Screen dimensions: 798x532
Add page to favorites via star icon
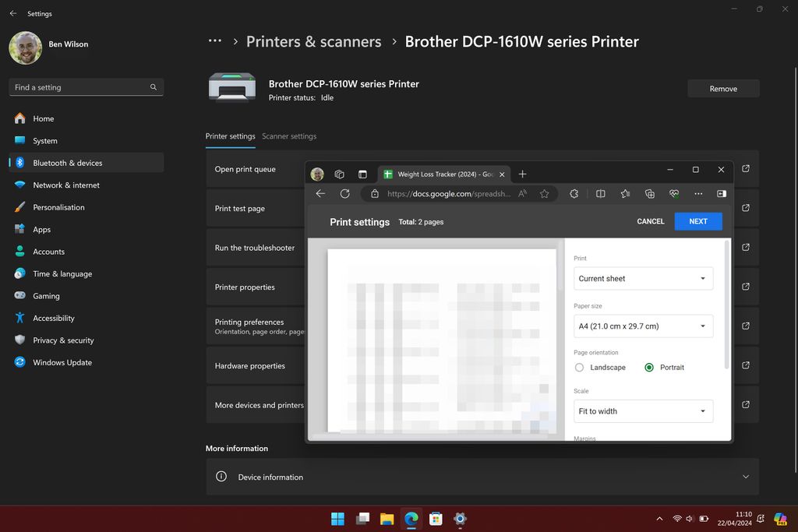point(545,193)
